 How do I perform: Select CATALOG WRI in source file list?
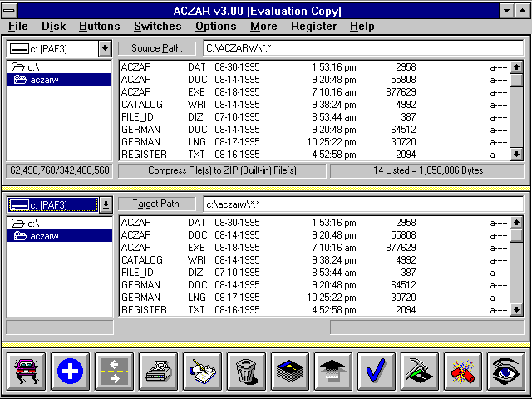[142, 105]
